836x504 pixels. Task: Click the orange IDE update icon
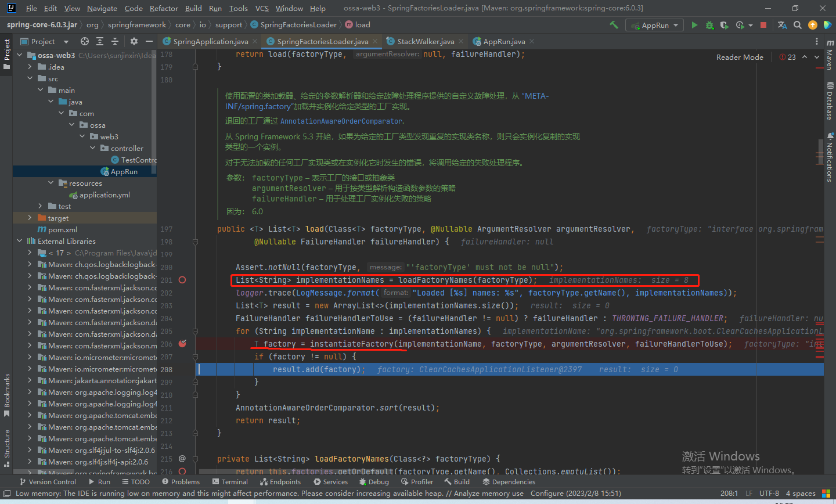[813, 25]
